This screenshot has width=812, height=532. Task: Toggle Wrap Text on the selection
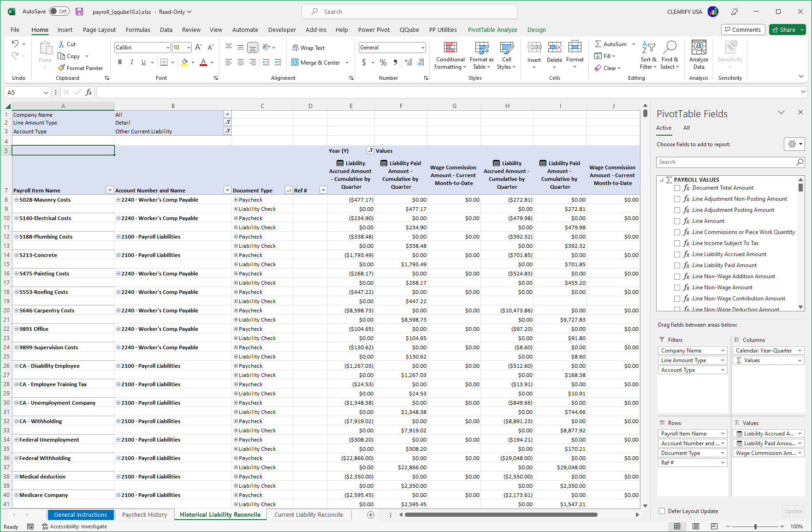pyautogui.click(x=308, y=48)
